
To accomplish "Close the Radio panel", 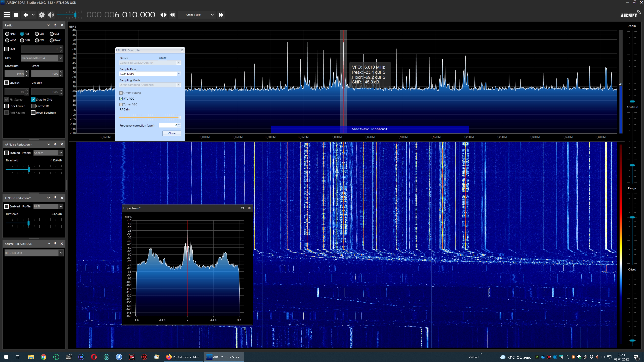I will [62, 25].
